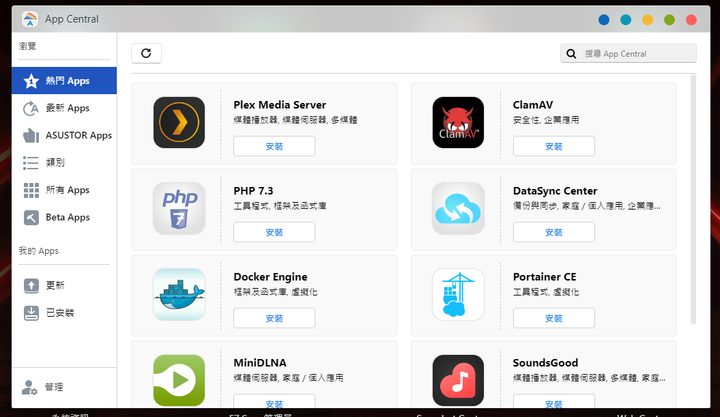Image resolution: width=720 pixels, height=417 pixels.
Task: Select Beta Apps in sidebar
Action: click(64, 217)
